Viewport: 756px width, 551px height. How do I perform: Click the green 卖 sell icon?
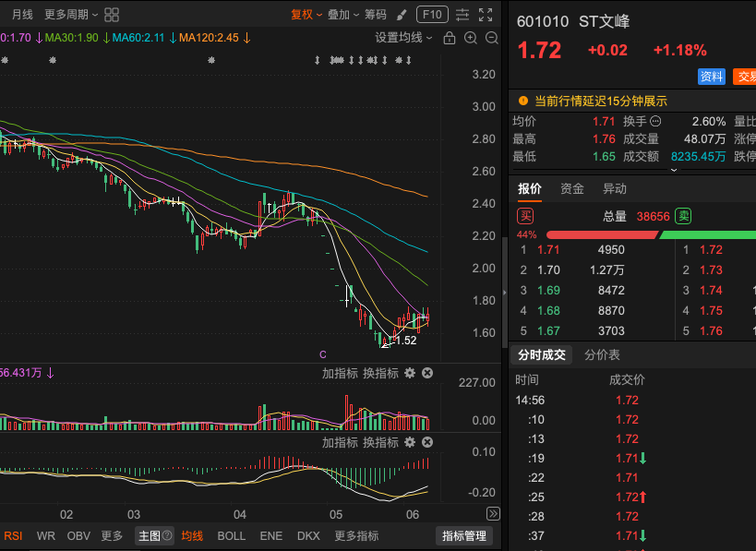point(683,216)
